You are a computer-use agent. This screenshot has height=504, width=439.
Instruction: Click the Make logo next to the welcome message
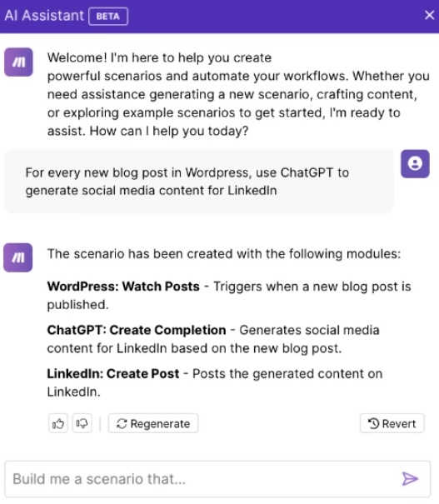(x=18, y=62)
